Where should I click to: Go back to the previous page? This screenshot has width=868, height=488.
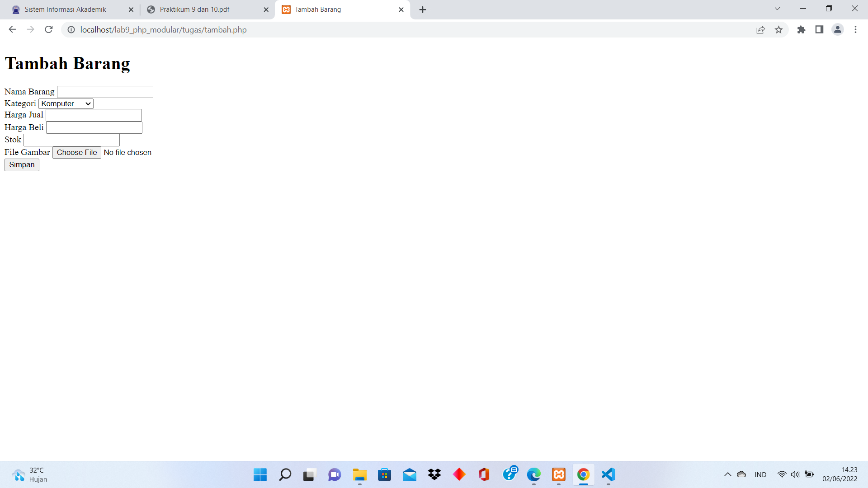[12, 29]
